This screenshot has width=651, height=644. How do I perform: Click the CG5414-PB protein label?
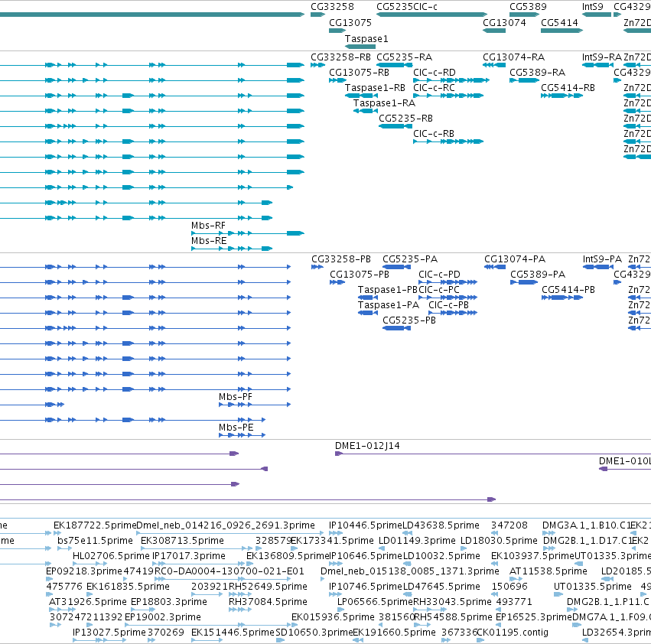coord(568,290)
